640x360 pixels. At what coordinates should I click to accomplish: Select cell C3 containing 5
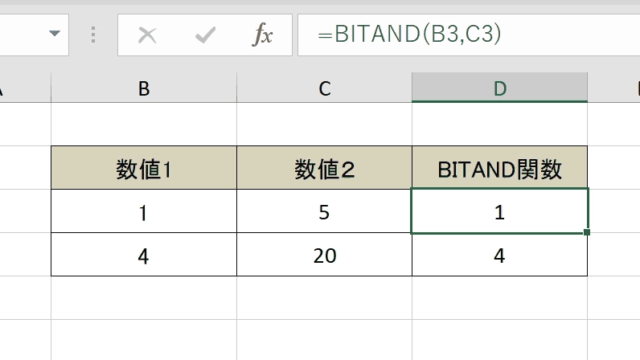(324, 211)
